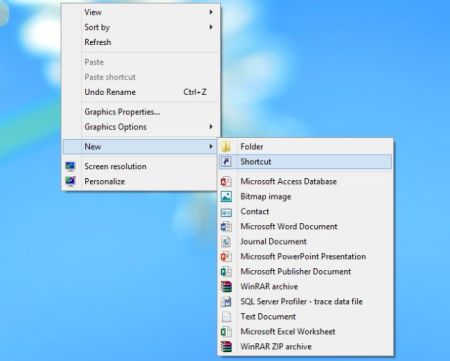Choose Refresh from the context menu
450x361 pixels.
140,42
